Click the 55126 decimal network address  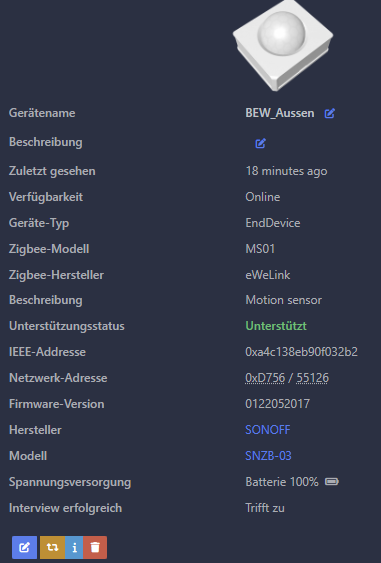(312, 378)
